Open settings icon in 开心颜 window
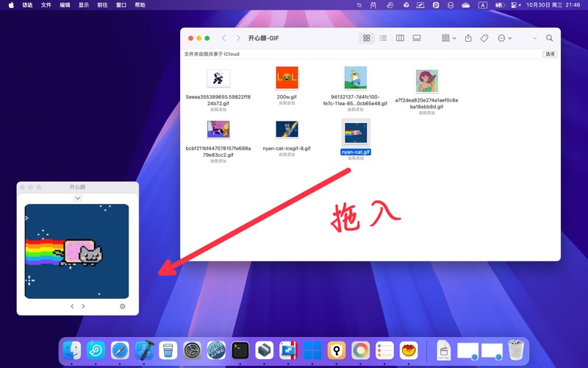The height and width of the screenshot is (368, 588). pos(123,306)
